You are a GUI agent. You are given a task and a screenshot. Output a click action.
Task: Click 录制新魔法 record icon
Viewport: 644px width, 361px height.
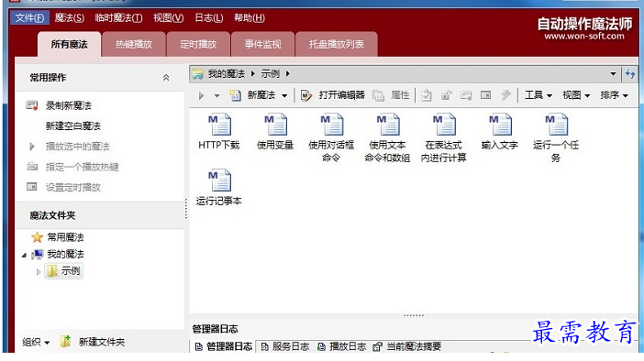coord(32,105)
